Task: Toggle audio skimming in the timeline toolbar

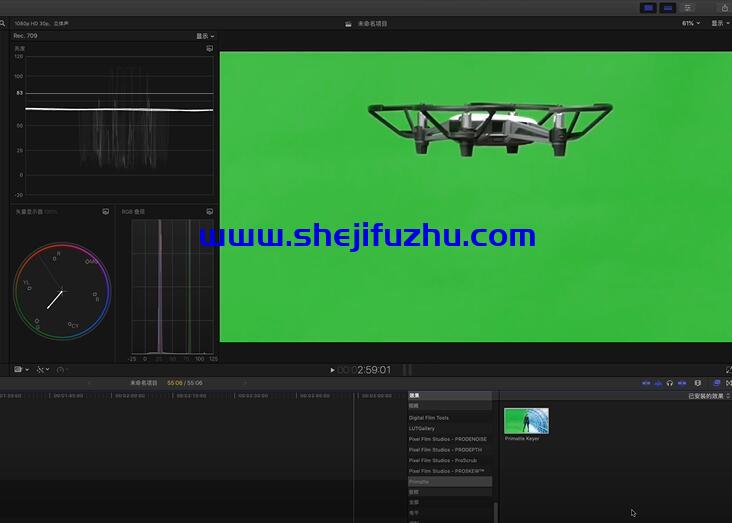Action: [658, 383]
